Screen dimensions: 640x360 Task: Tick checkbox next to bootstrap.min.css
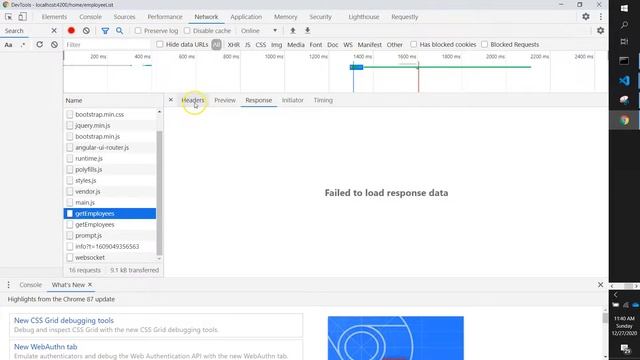coord(70,114)
